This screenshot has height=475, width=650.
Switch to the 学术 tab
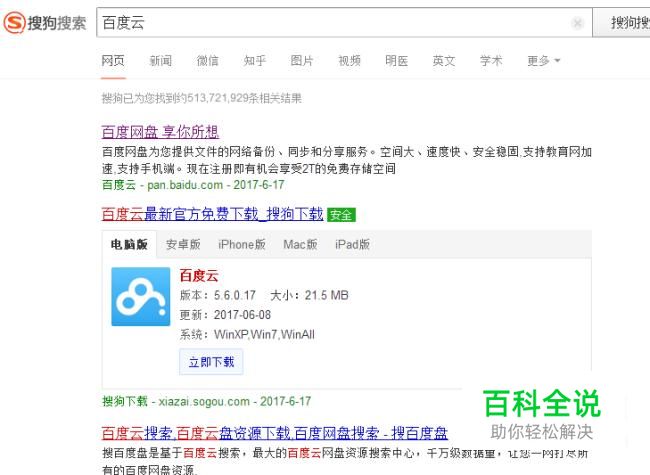coord(491,61)
